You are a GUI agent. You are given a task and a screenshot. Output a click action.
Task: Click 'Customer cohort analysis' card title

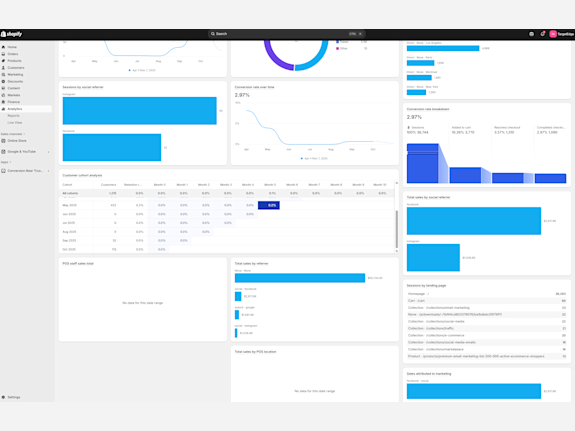point(82,175)
